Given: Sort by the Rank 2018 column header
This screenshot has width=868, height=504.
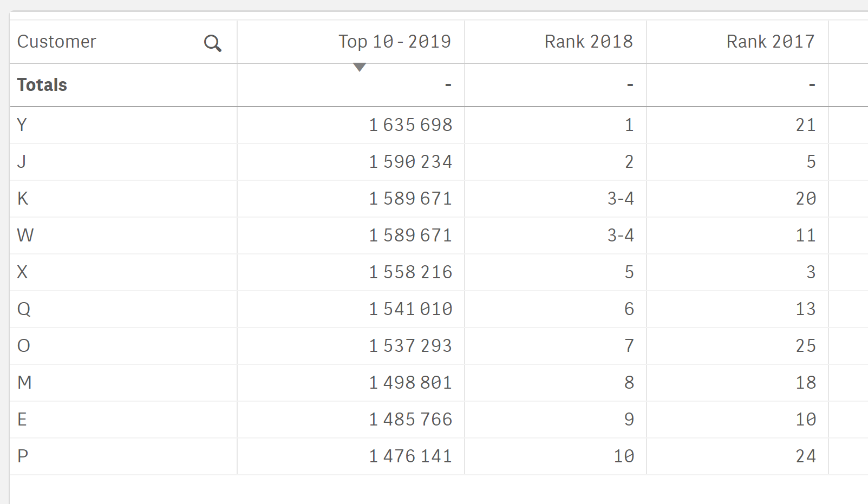Looking at the screenshot, I should (589, 41).
